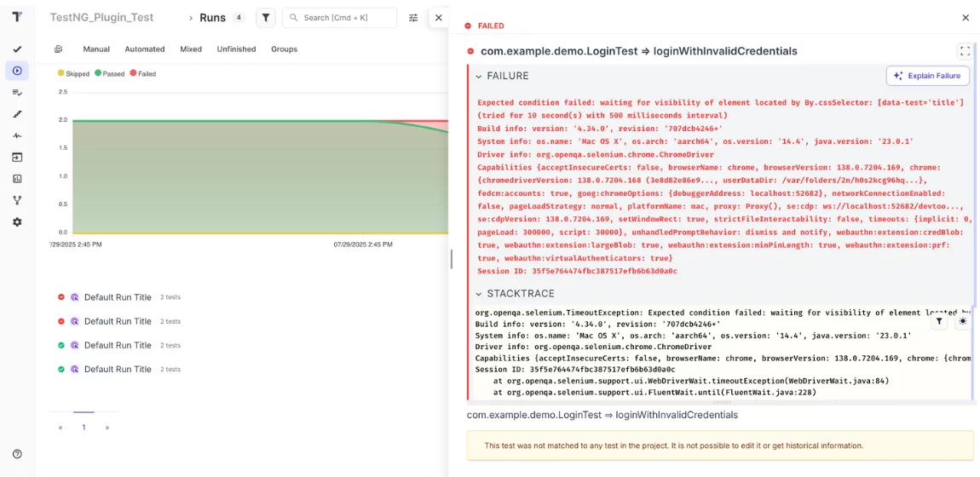
Task: Collapse the FAILURE section
Action: [479, 77]
